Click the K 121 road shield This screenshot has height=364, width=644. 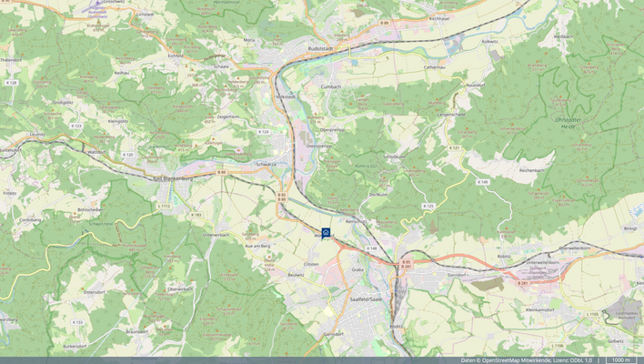point(454,147)
